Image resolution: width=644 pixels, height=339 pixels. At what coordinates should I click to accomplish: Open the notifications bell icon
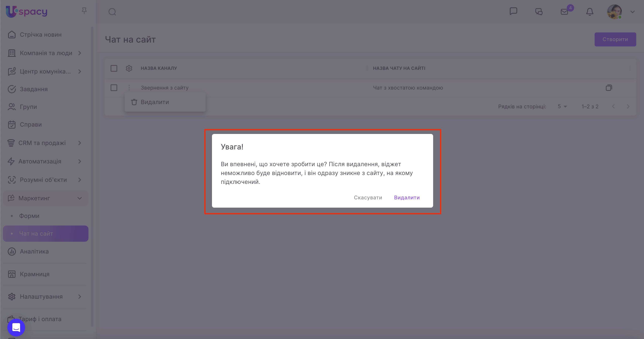590,12
